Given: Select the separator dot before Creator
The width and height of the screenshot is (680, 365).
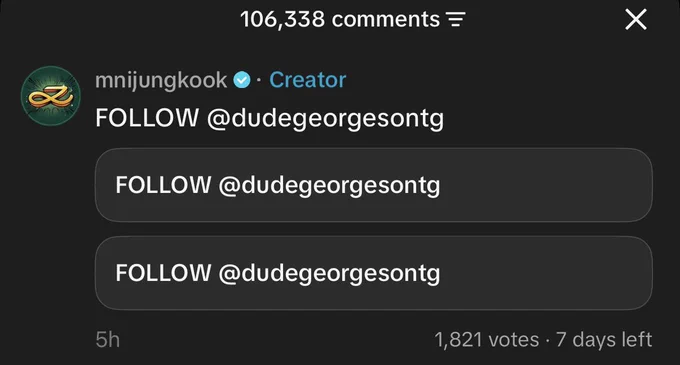Looking at the screenshot, I should click(x=259, y=81).
